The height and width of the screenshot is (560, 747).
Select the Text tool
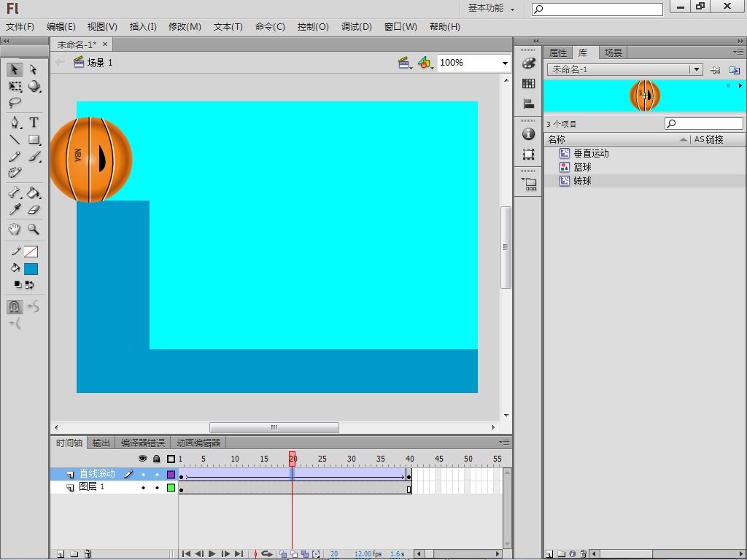(x=34, y=122)
